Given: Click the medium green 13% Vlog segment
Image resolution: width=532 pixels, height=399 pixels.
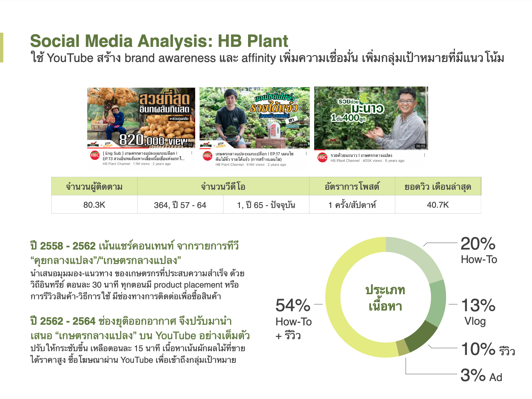Looking at the screenshot, I should tap(438, 303).
